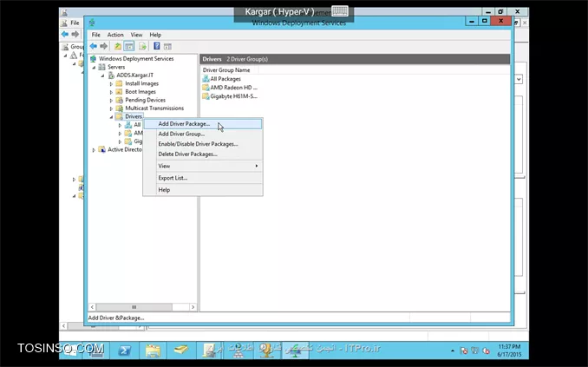Select Pending Devices tree label
This screenshot has width=588, height=367.
pos(145,100)
